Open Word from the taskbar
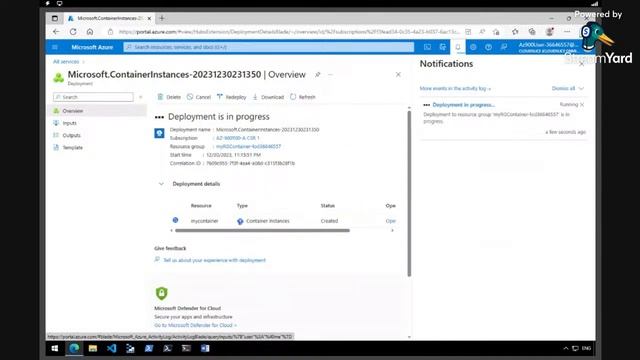This screenshot has height=360, width=640. pyautogui.click(x=205, y=348)
